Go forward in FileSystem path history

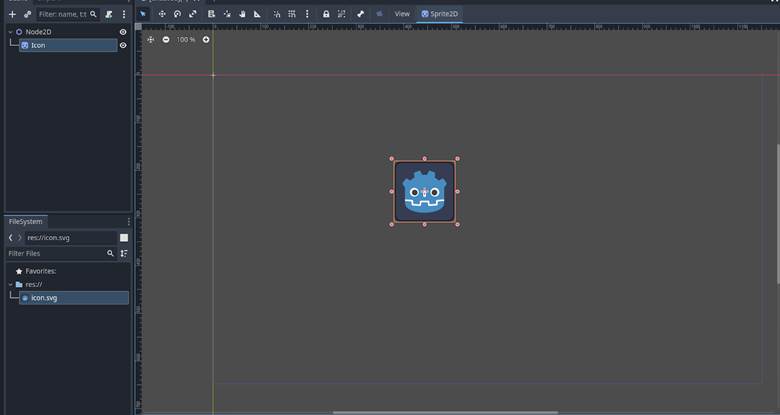[19, 238]
